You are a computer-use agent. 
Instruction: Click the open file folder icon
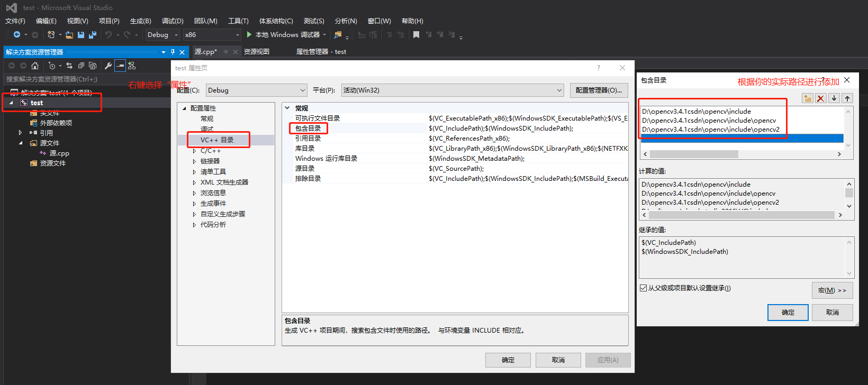point(69,35)
